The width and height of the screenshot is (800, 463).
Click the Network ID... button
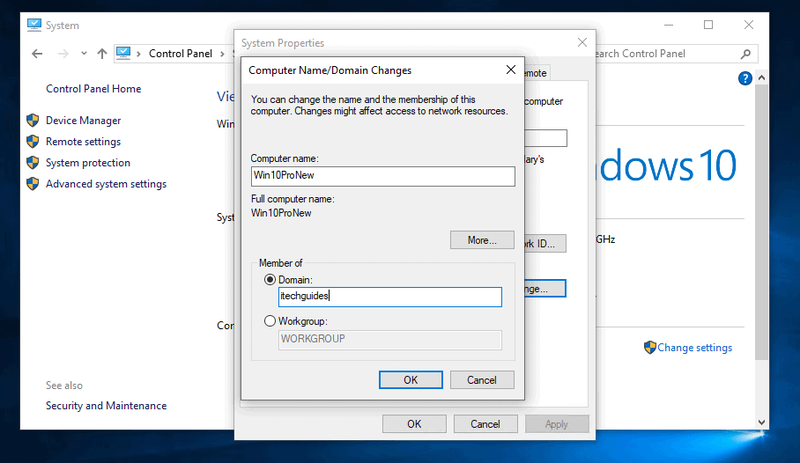pos(545,243)
